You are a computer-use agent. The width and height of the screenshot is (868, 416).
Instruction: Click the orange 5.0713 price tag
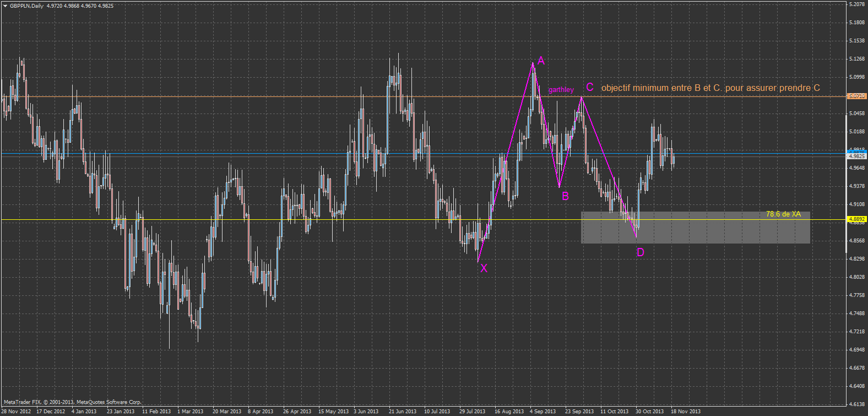856,96
